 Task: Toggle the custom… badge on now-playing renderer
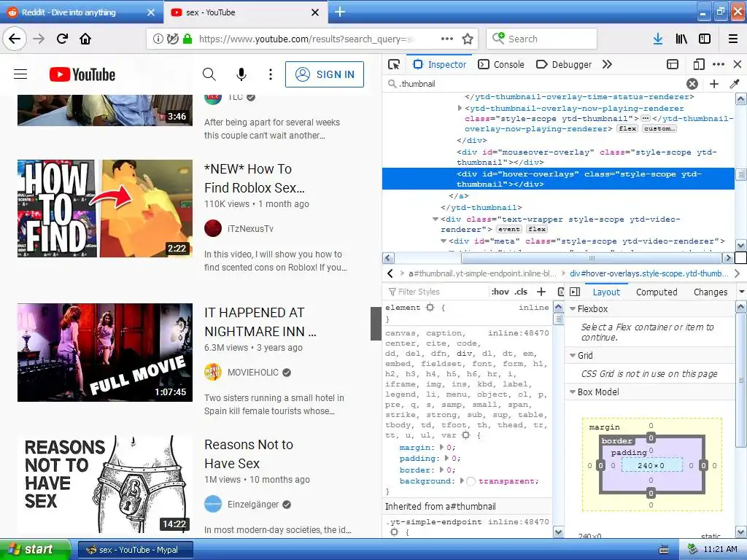coord(659,128)
